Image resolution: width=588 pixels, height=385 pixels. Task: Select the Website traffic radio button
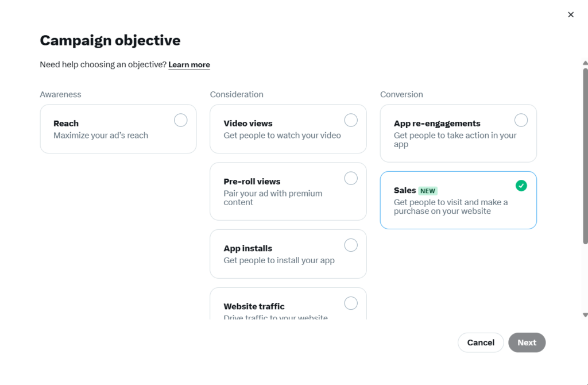click(351, 303)
